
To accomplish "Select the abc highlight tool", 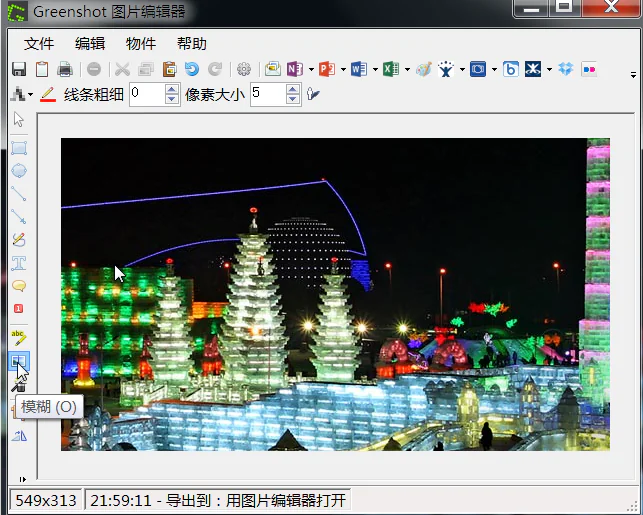I will 19,338.
